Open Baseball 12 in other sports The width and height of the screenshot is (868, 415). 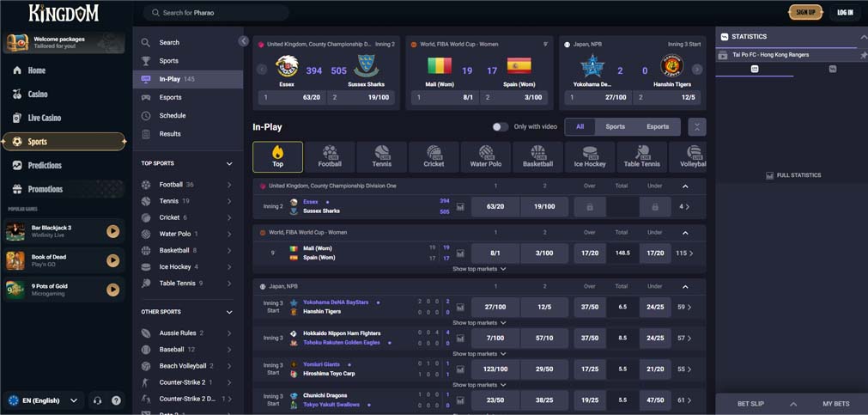188,350
